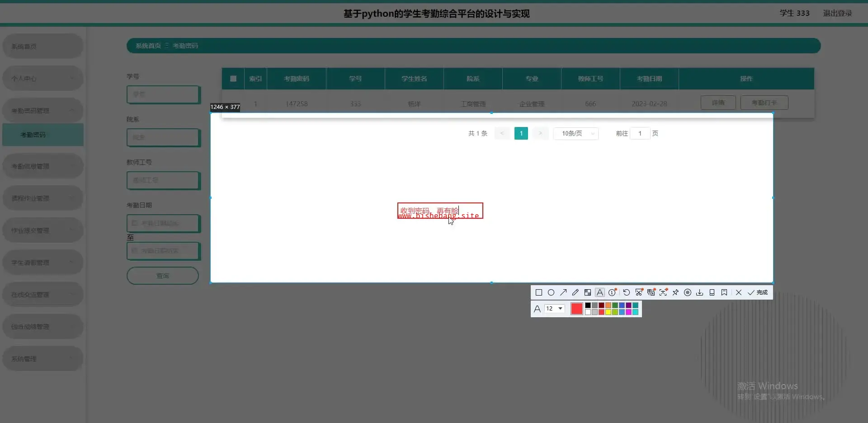The height and width of the screenshot is (423, 868).
Task: Click the text recognition icon
Action: pos(663,292)
